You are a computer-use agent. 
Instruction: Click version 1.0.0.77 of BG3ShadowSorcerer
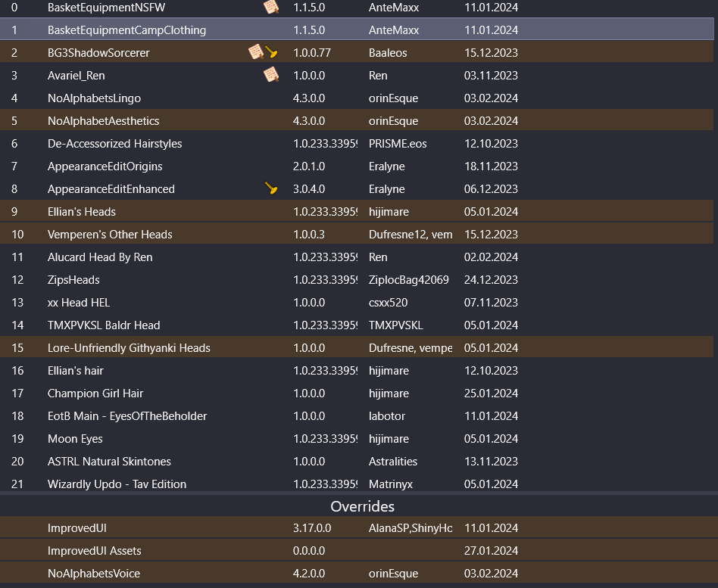312,53
